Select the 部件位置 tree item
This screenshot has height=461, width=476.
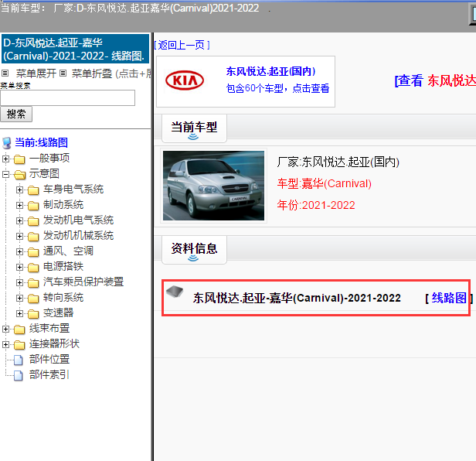(x=49, y=360)
